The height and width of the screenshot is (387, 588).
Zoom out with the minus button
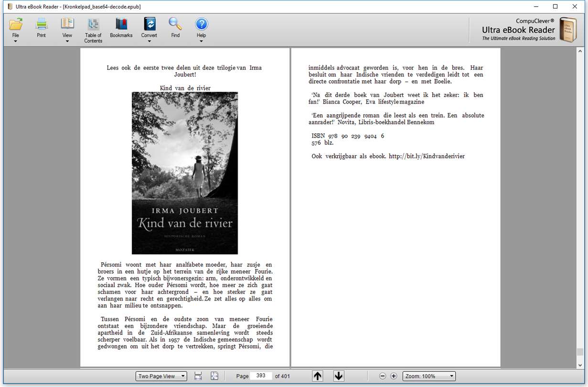click(383, 376)
